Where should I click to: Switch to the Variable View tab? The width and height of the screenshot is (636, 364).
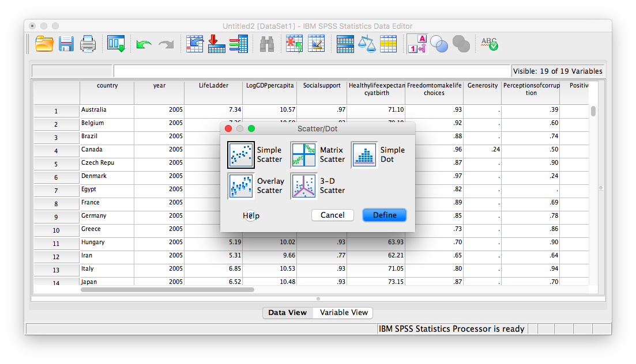point(344,313)
